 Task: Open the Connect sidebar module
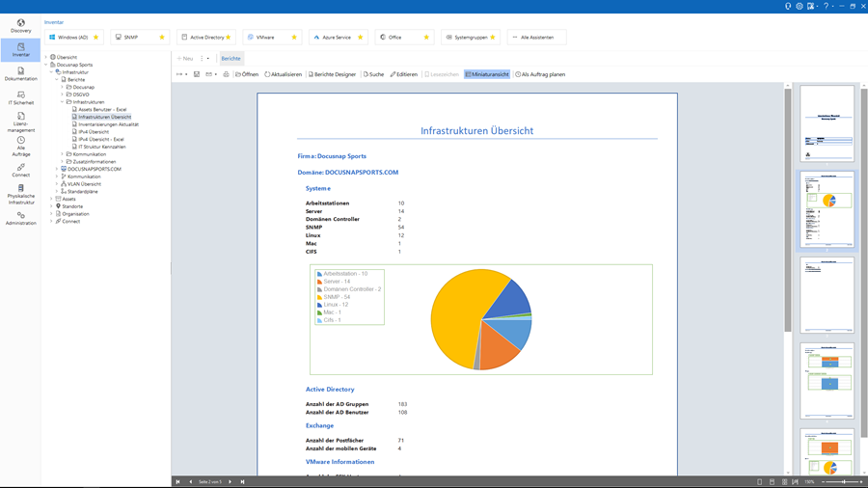pos(20,171)
